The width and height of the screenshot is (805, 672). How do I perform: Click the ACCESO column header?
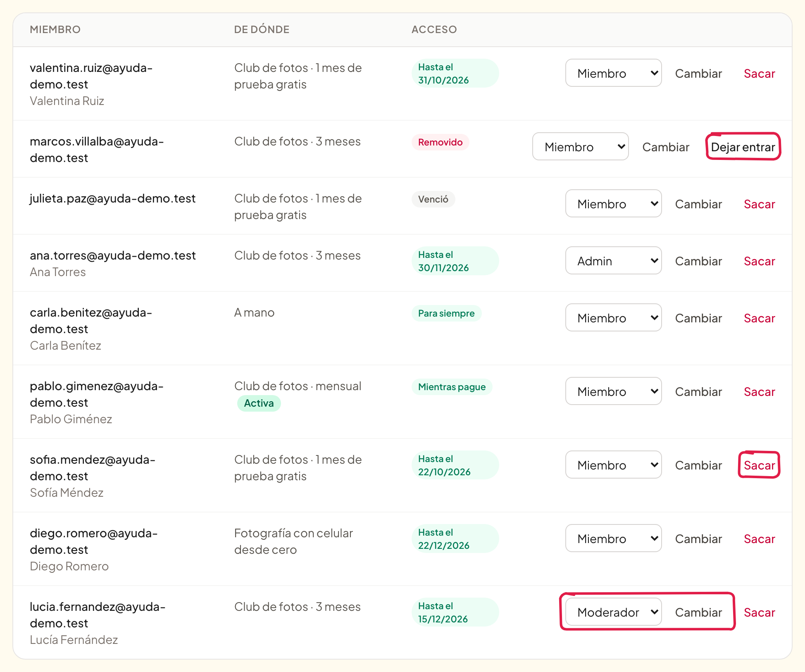pyautogui.click(x=434, y=29)
